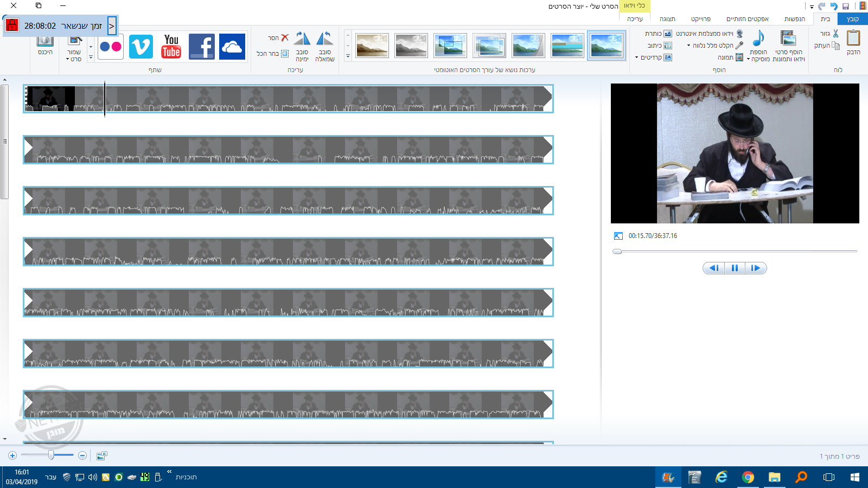Apply the black and white AutoMovie theme
Screen dimensions: 868x488
coord(411,46)
